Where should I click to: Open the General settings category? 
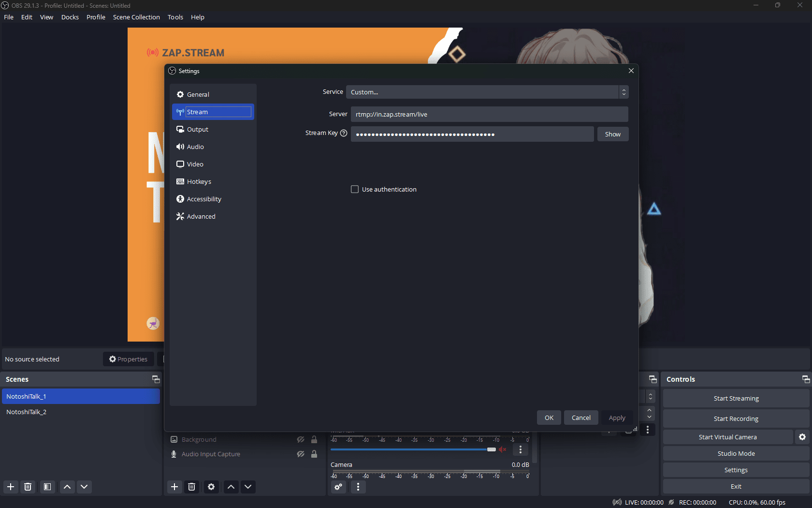(213, 94)
